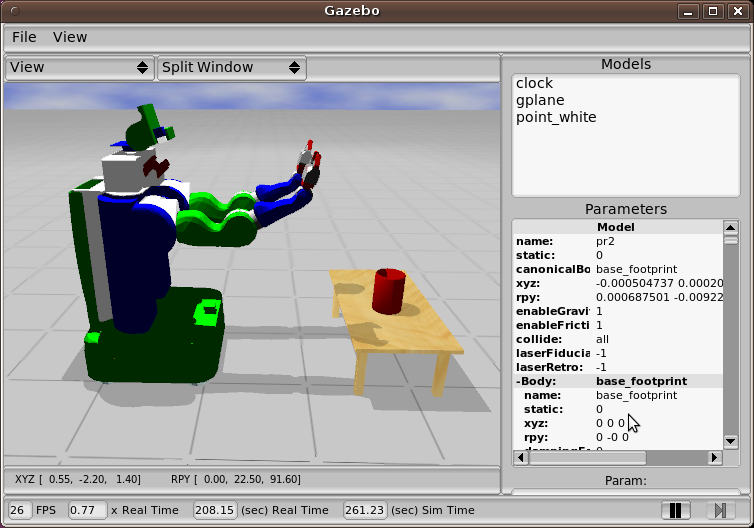Open the View menu in menu bar
Screen dimensions: 754x528
coord(70,37)
